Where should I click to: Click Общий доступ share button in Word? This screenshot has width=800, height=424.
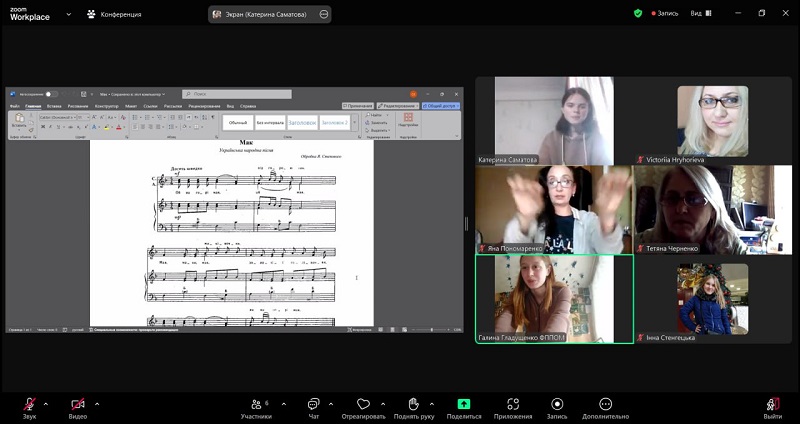coord(441,106)
